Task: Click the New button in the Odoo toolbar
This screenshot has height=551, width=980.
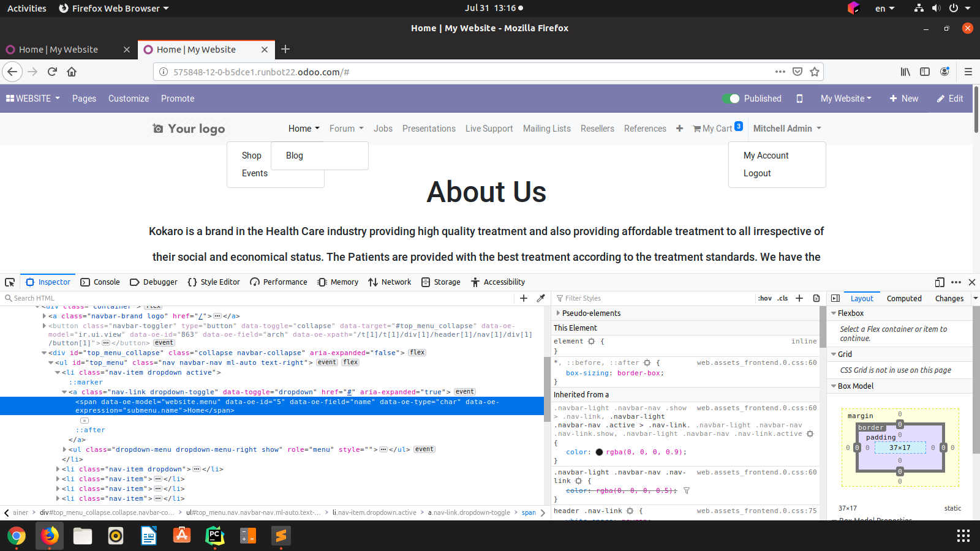Action: coord(904,98)
